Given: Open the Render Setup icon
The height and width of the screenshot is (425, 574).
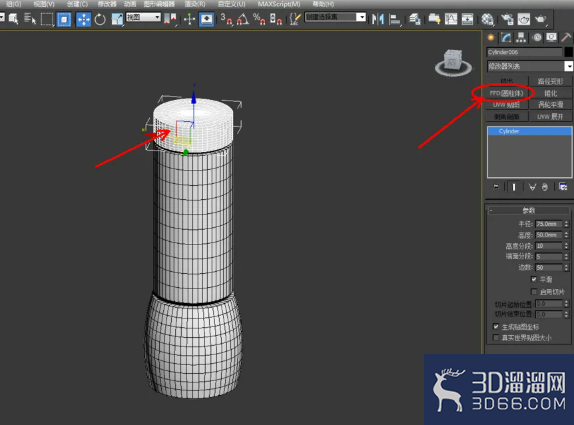Looking at the screenshot, I should (x=507, y=19).
